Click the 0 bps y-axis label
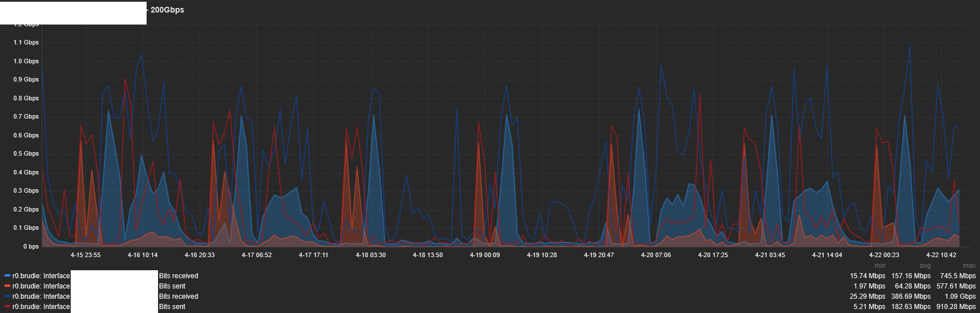Screen dimensions: 980x313 click(31, 246)
